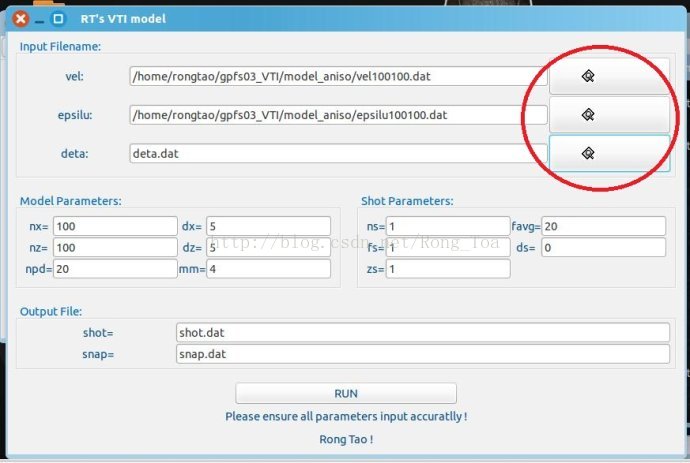Click the 'Model Parameters:' heading
The height and width of the screenshot is (463, 690).
click(71, 201)
